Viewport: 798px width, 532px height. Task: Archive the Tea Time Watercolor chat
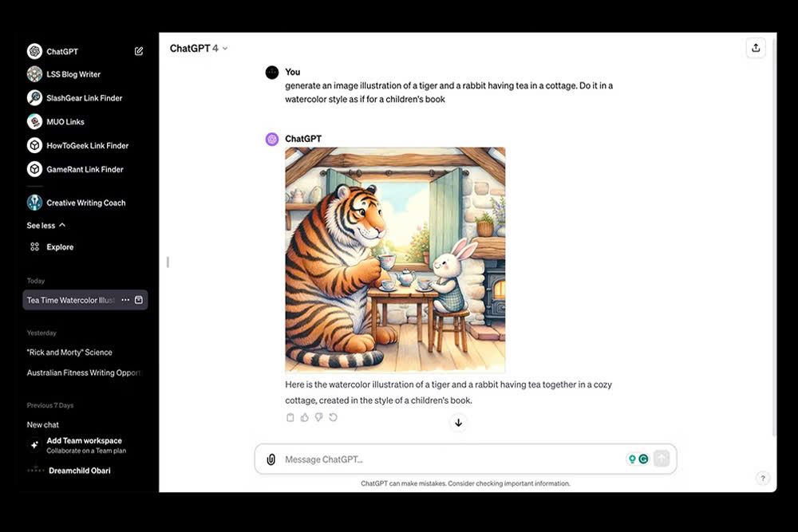(138, 300)
